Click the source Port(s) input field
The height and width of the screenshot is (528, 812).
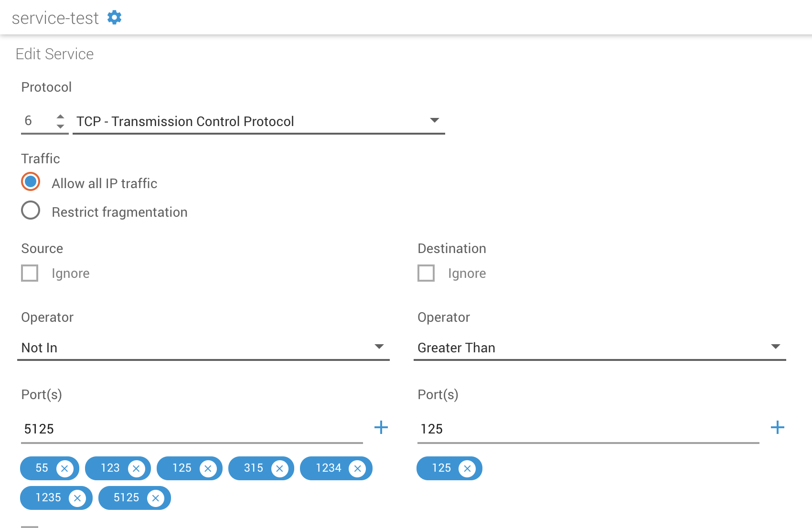click(x=191, y=429)
